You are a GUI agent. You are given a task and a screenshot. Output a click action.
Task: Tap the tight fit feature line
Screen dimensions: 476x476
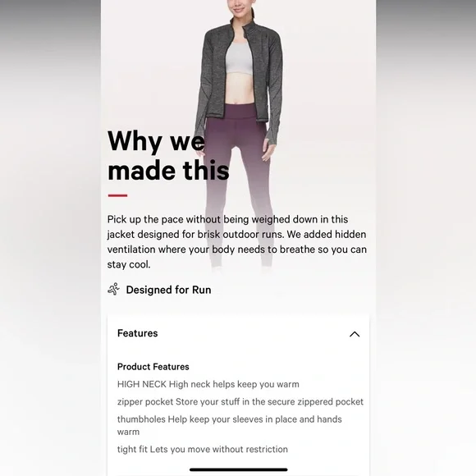tap(203, 449)
